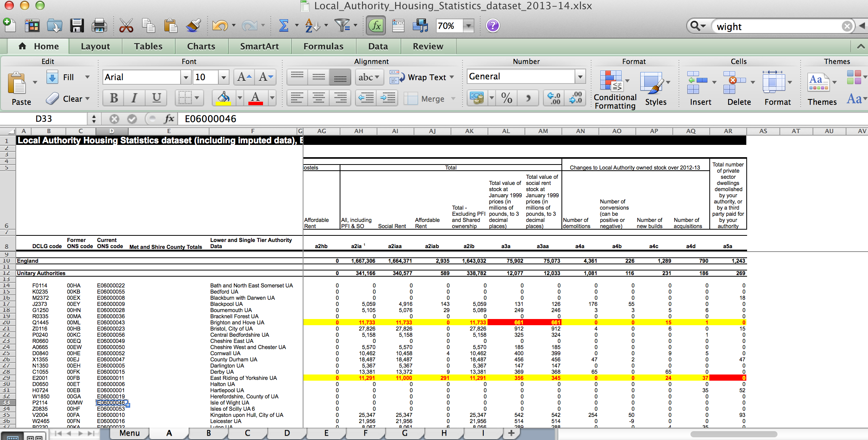The height and width of the screenshot is (440, 868).
Task: Open the Formula Builder with fx icon
Action: (375, 25)
